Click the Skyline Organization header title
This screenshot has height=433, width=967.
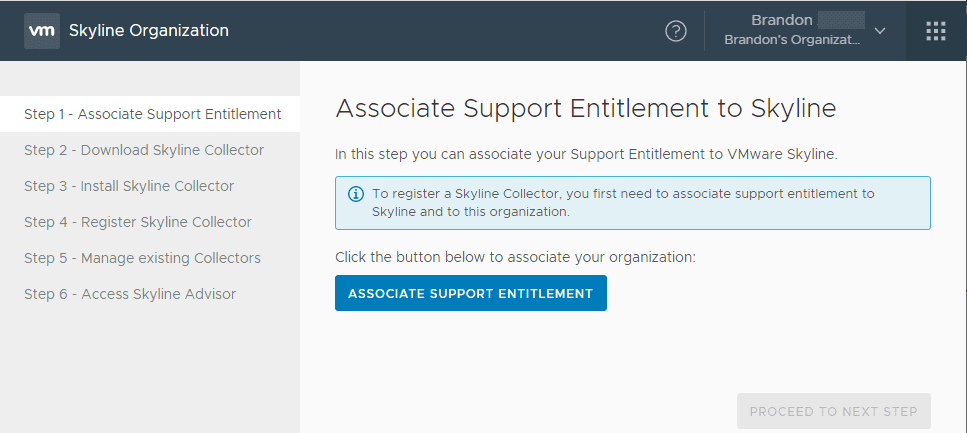pos(149,30)
